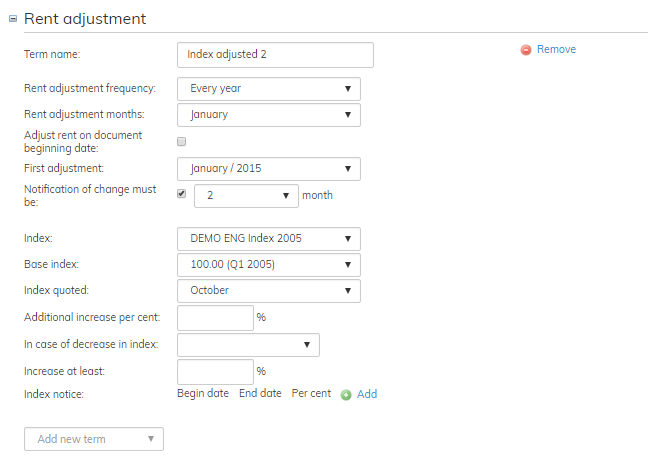The height and width of the screenshot is (462, 665).
Task: Enable Adjust rent on document beginning date
Action: (x=181, y=142)
